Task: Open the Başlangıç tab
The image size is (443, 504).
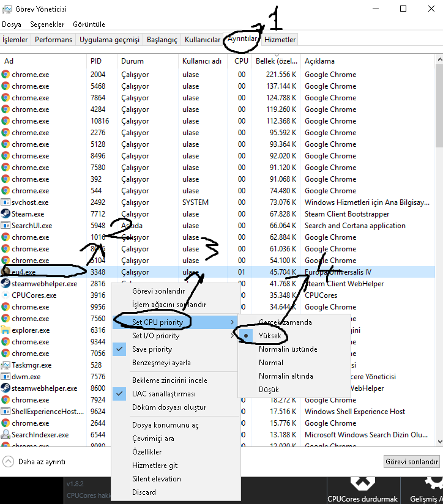Action: tap(162, 40)
